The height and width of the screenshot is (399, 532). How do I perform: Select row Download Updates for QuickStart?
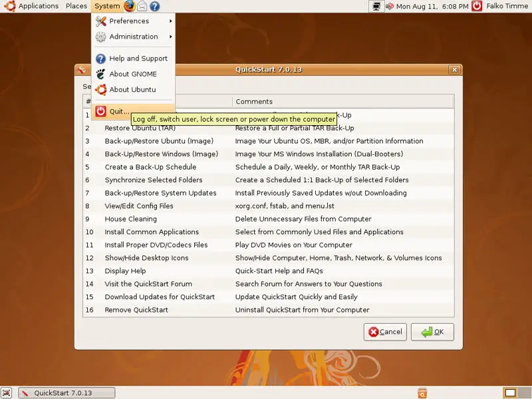click(x=269, y=297)
